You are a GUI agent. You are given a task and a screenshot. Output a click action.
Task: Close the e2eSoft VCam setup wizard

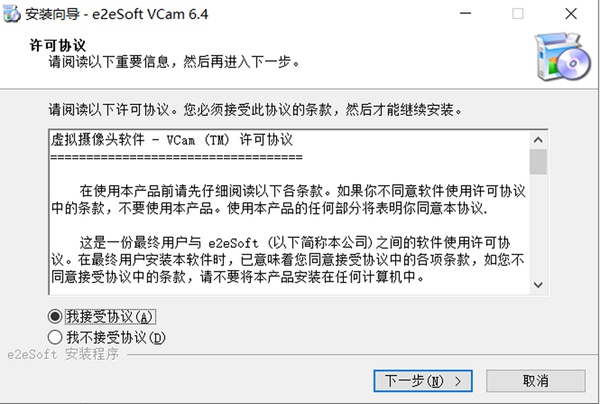(571, 14)
